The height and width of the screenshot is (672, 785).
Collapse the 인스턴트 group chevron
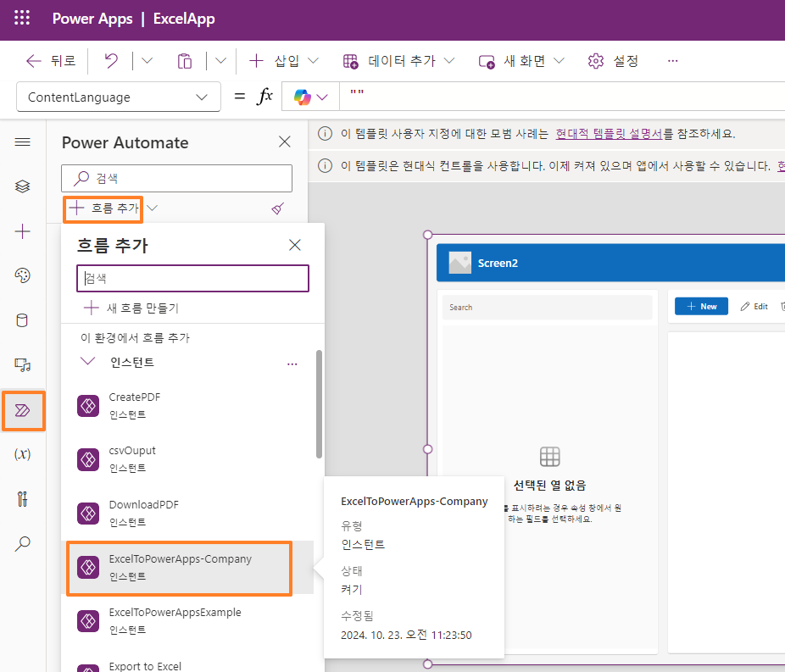pyautogui.click(x=87, y=361)
